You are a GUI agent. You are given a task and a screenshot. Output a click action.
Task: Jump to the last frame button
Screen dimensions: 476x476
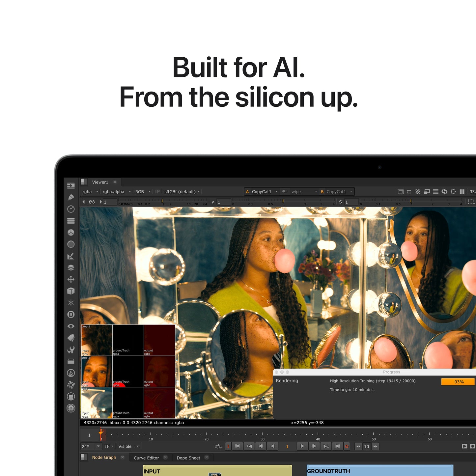tap(338, 446)
